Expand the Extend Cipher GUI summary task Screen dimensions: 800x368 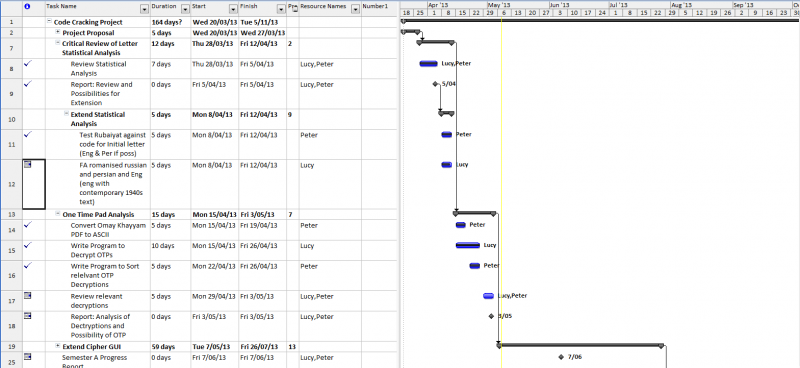tap(58, 347)
